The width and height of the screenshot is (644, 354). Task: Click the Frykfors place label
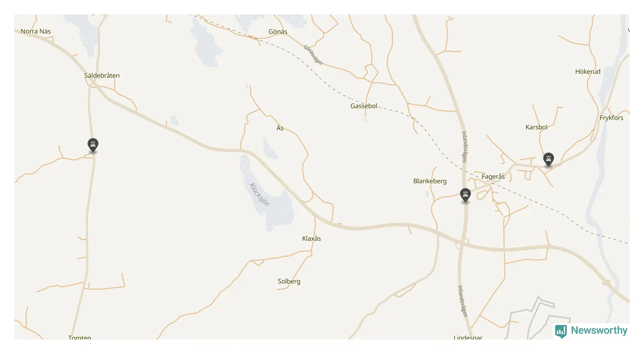tap(611, 118)
